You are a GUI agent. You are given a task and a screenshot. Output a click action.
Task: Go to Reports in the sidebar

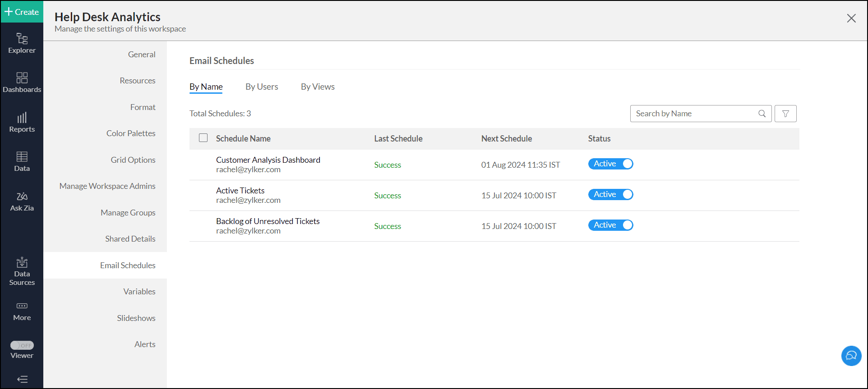(x=22, y=122)
